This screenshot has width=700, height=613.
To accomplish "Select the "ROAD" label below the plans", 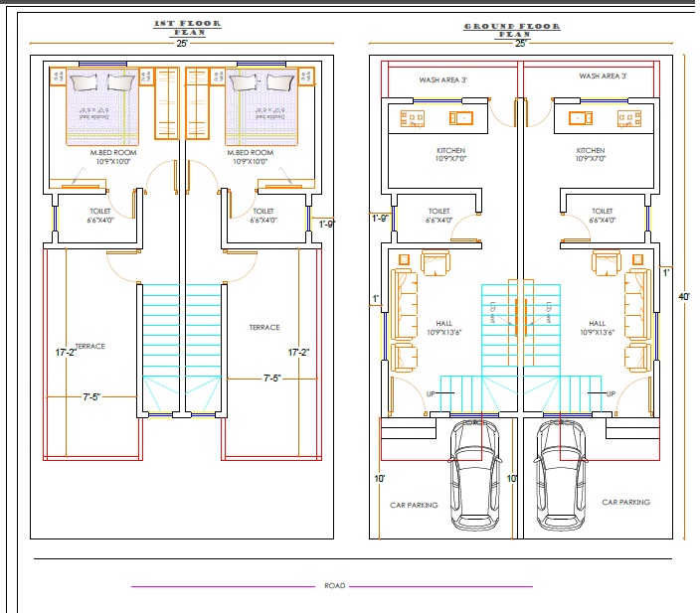I will click(x=335, y=586).
